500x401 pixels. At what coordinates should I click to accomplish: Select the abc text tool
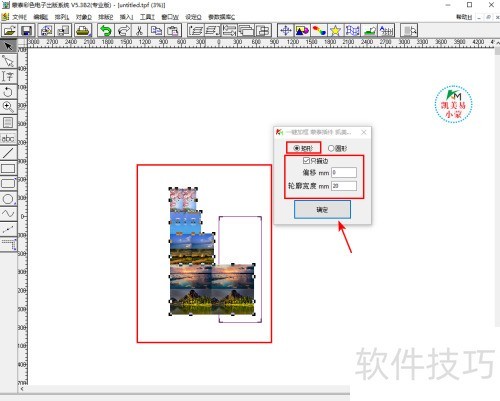point(8,138)
